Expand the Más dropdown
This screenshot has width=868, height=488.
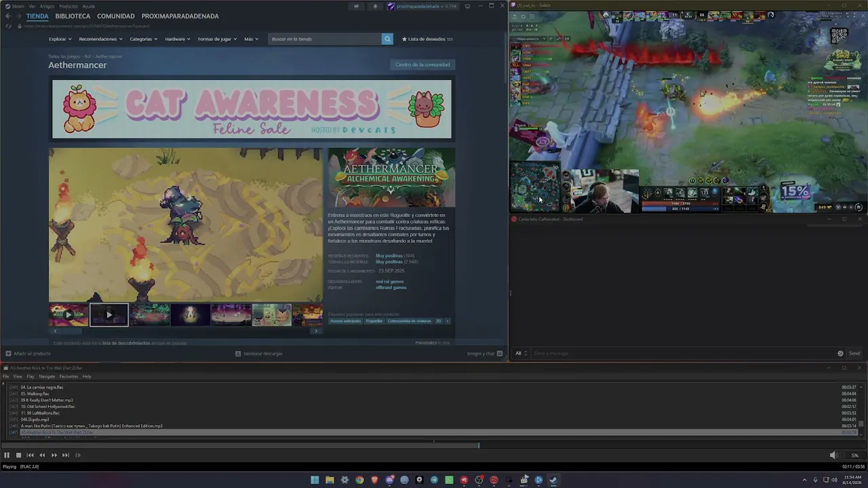tap(251, 39)
